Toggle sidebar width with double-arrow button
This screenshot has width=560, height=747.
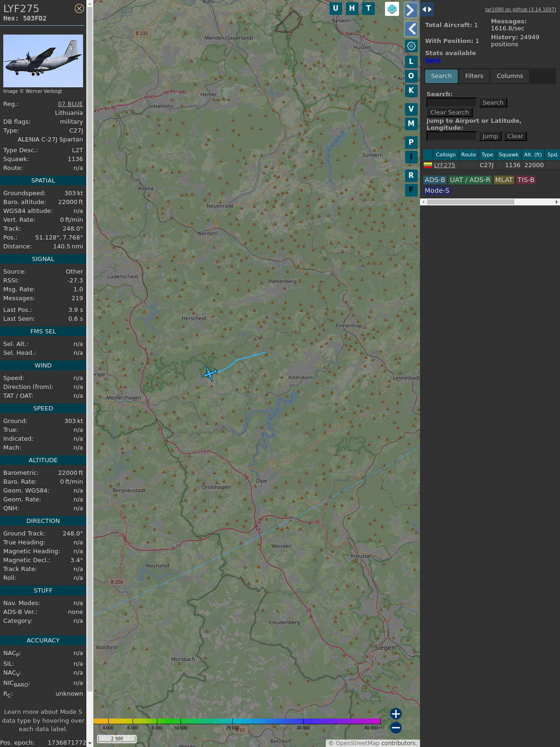(x=427, y=9)
